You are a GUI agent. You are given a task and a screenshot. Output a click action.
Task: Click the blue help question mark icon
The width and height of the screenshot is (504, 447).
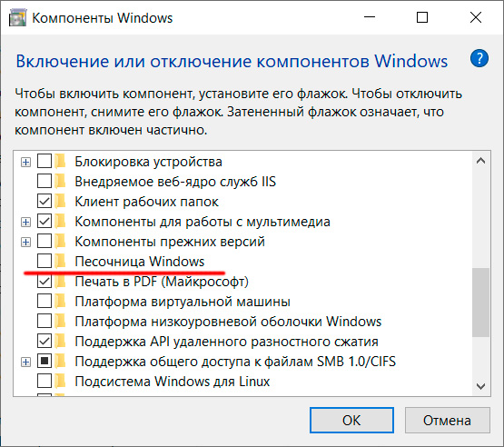tap(479, 58)
